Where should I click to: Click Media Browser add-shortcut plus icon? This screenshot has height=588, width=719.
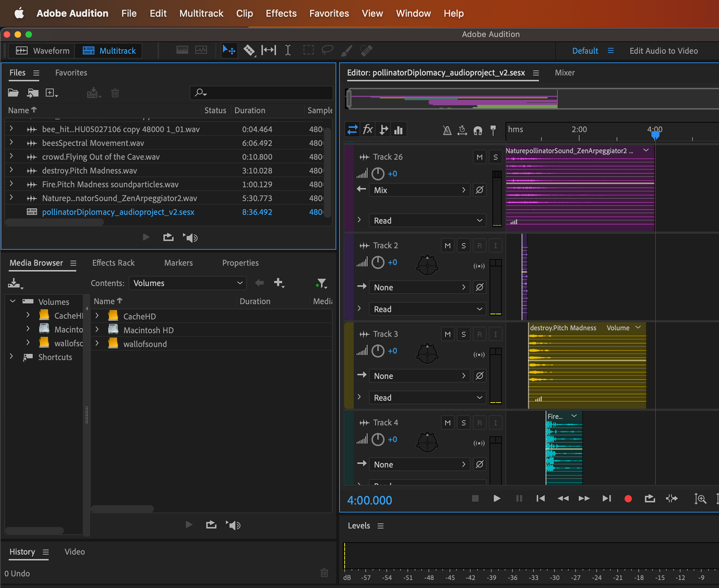click(279, 283)
